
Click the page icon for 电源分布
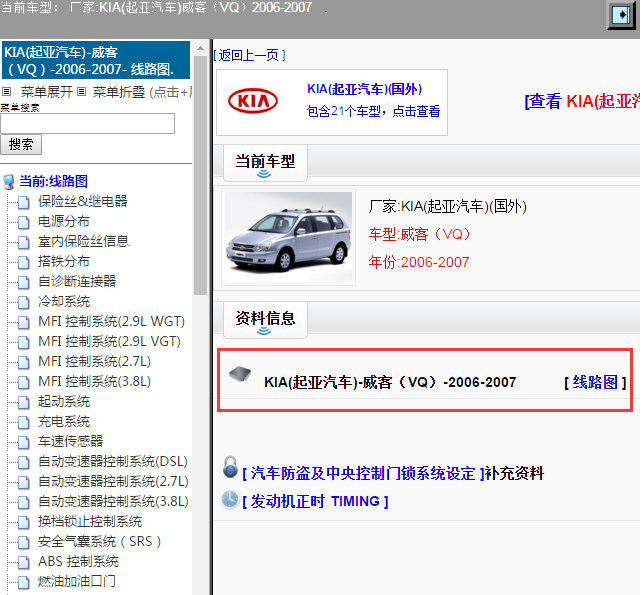(x=24, y=222)
